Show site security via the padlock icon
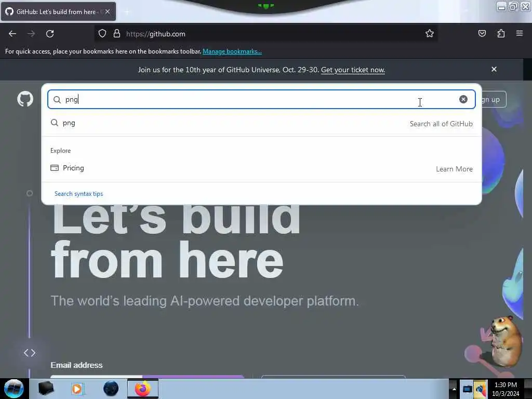 tap(117, 33)
